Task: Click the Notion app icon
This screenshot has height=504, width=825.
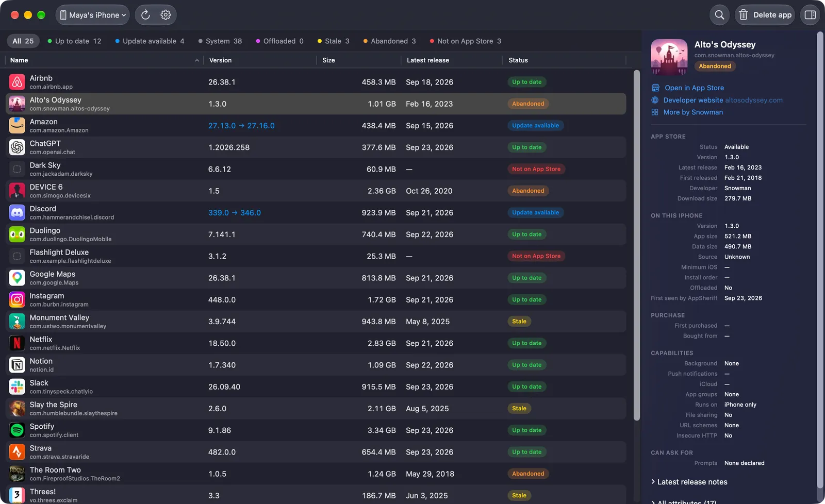Action: pyautogui.click(x=17, y=365)
